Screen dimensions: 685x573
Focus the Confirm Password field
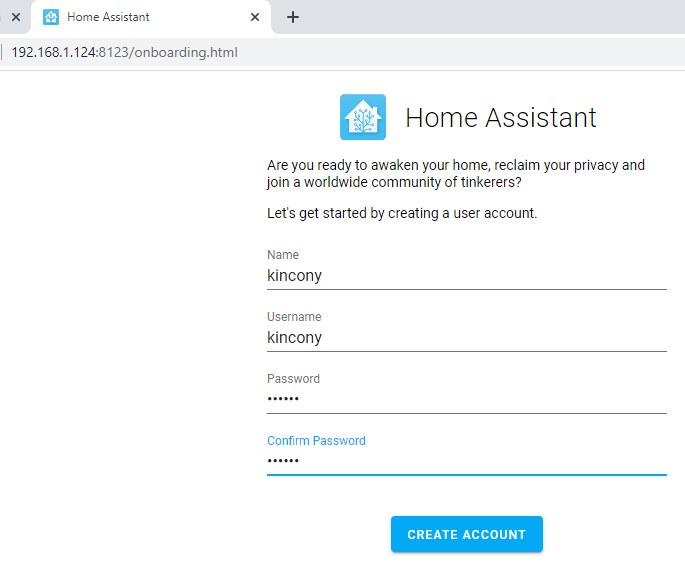pyautogui.click(x=466, y=462)
